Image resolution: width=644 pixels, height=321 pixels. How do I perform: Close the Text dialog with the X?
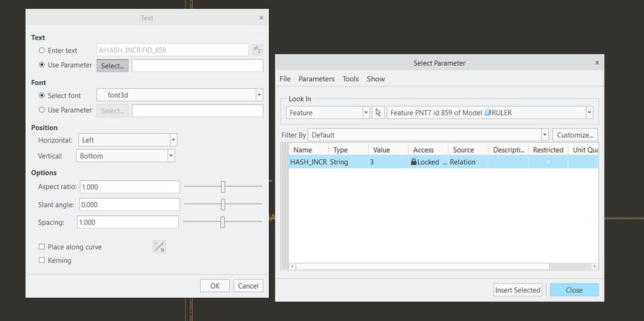tap(261, 18)
